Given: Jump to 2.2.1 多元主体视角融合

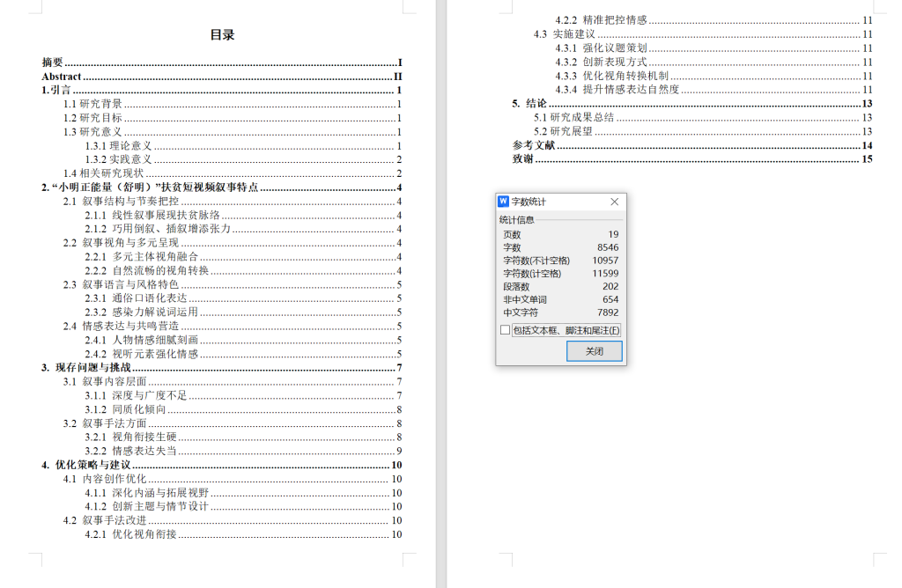Looking at the screenshot, I should pyautogui.click(x=148, y=257).
